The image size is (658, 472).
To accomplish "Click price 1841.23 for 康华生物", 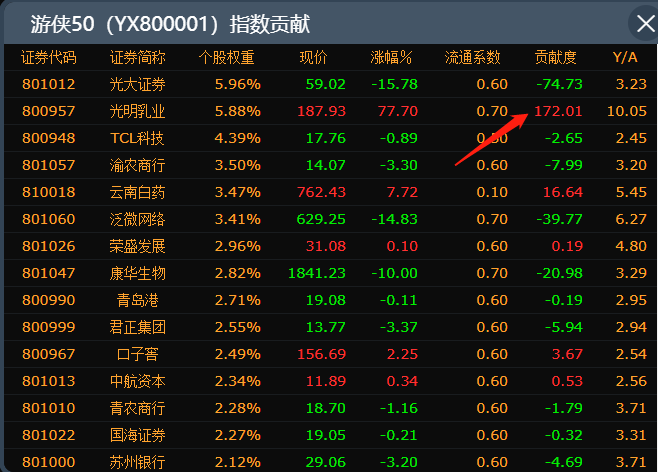I will click(317, 273).
